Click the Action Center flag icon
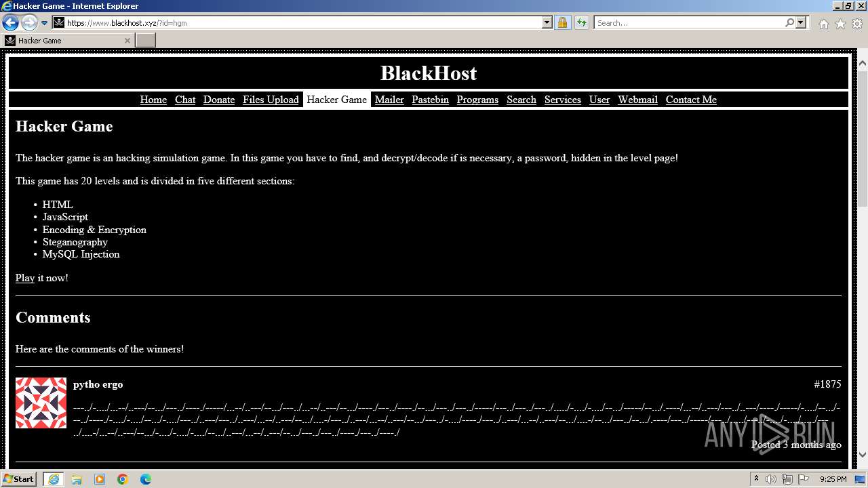The height and width of the screenshot is (488, 868). coord(804,479)
